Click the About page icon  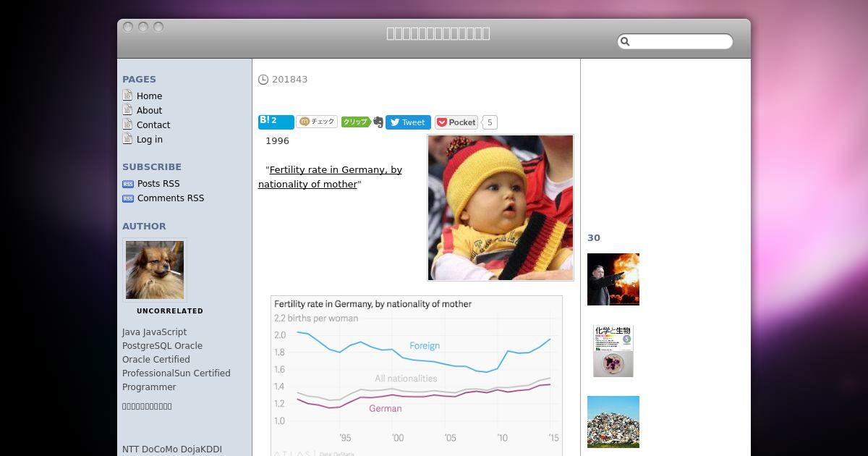click(127, 110)
